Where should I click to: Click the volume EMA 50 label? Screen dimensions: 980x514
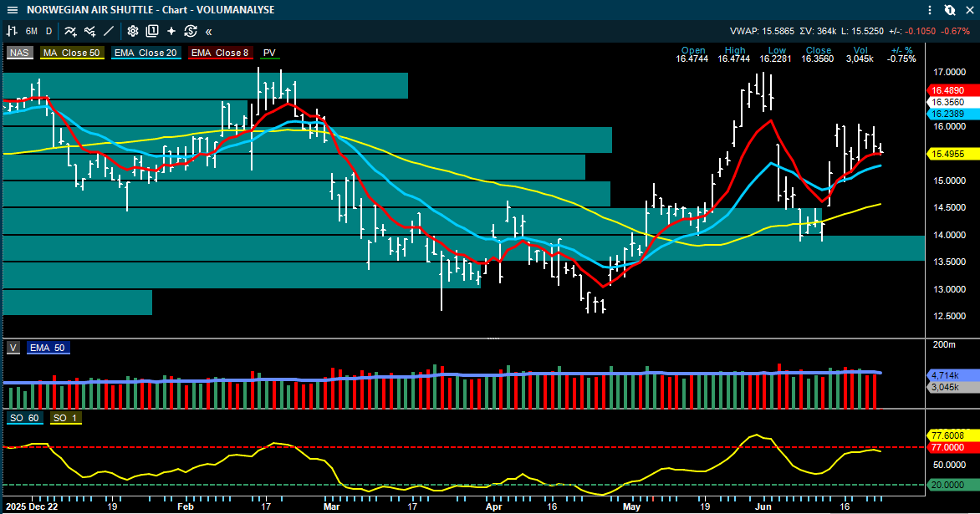tap(48, 348)
